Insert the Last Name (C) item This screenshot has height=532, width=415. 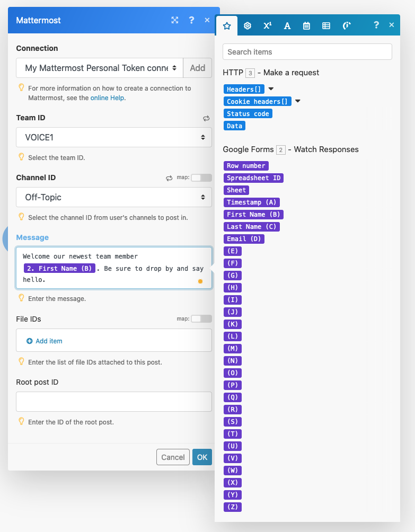(251, 227)
